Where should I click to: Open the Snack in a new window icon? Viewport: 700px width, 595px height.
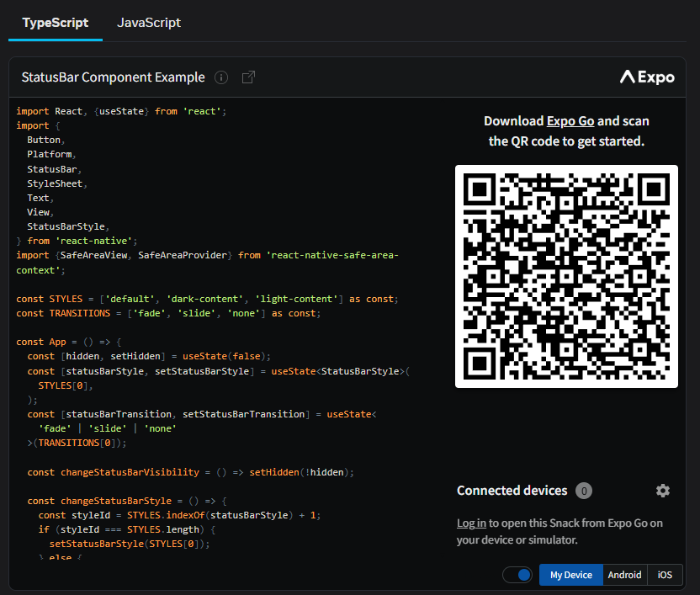(x=248, y=77)
